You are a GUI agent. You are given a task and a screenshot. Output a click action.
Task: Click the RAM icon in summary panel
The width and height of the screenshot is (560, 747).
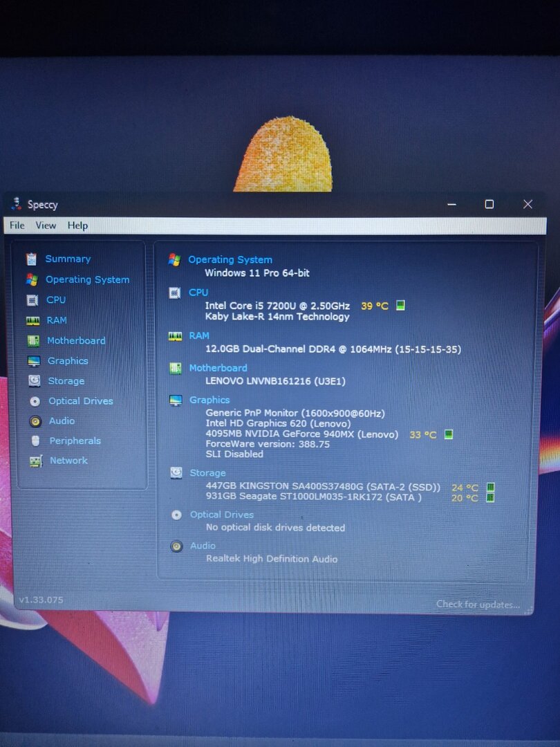point(175,336)
